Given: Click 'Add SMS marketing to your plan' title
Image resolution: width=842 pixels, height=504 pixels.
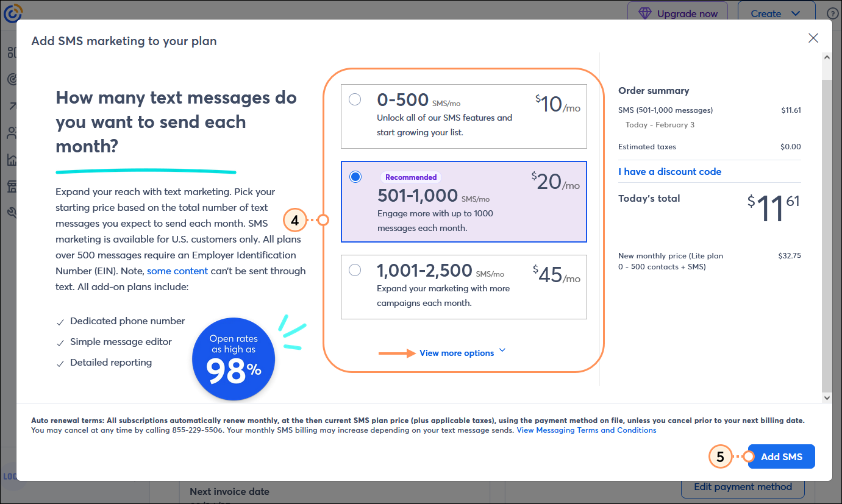Looking at the screenshot, I should click(x=124, y=41).
